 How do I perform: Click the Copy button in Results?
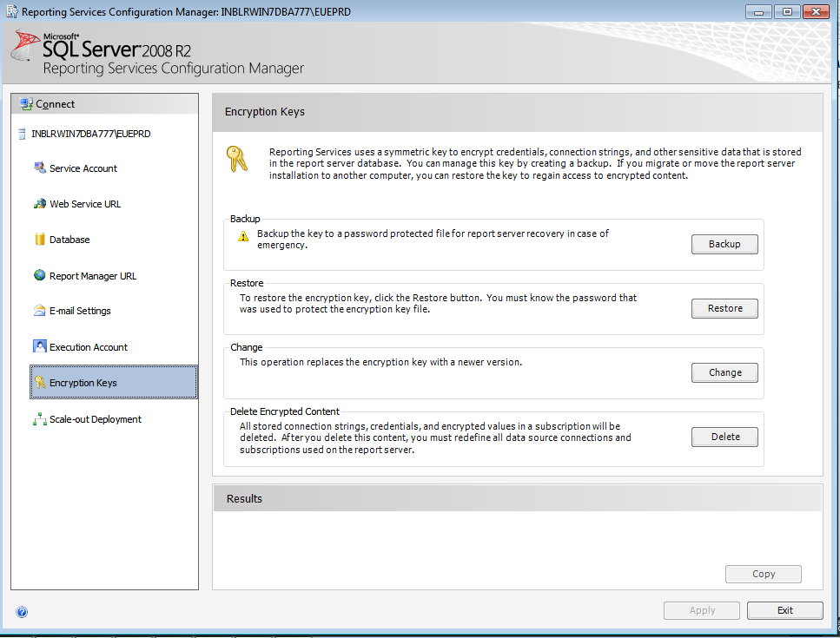coord(764,574)
